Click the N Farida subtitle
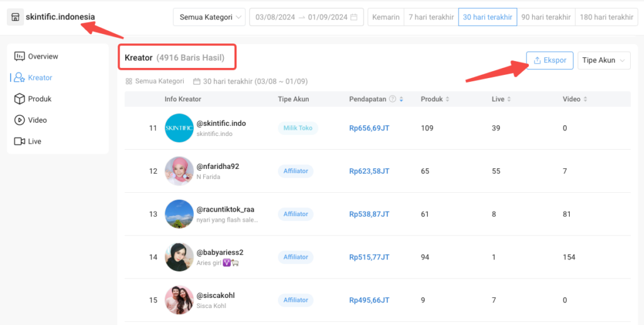The image size is (644, 325). click(208, 177)
